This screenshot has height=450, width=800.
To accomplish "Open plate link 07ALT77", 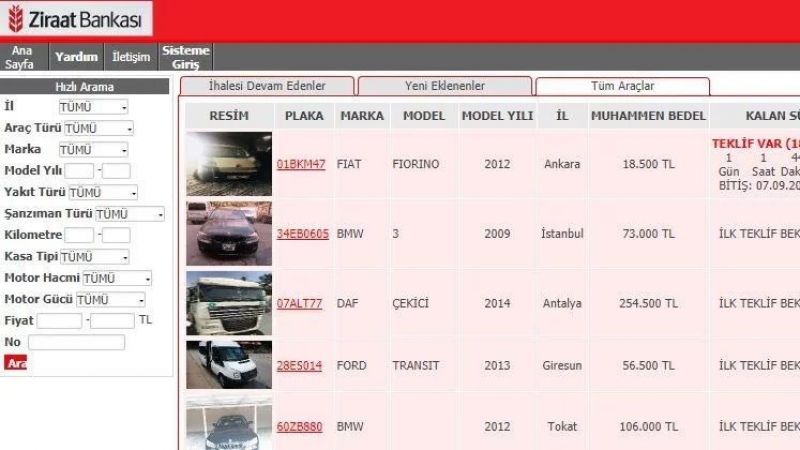I will click(x=299, y=304).
